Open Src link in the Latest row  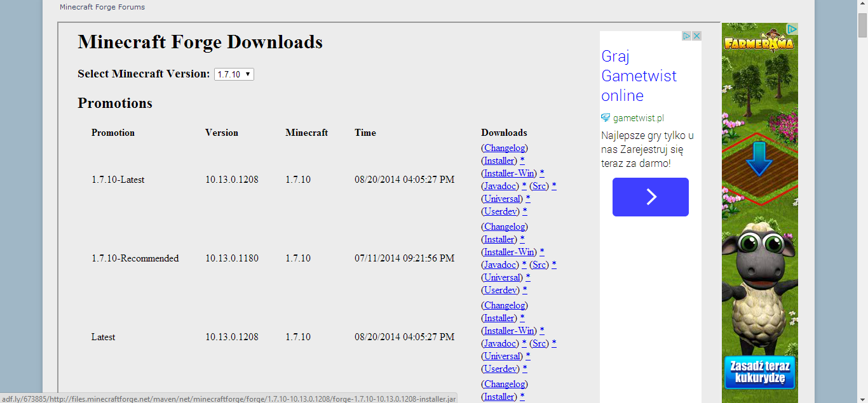(x=539, y=343)
